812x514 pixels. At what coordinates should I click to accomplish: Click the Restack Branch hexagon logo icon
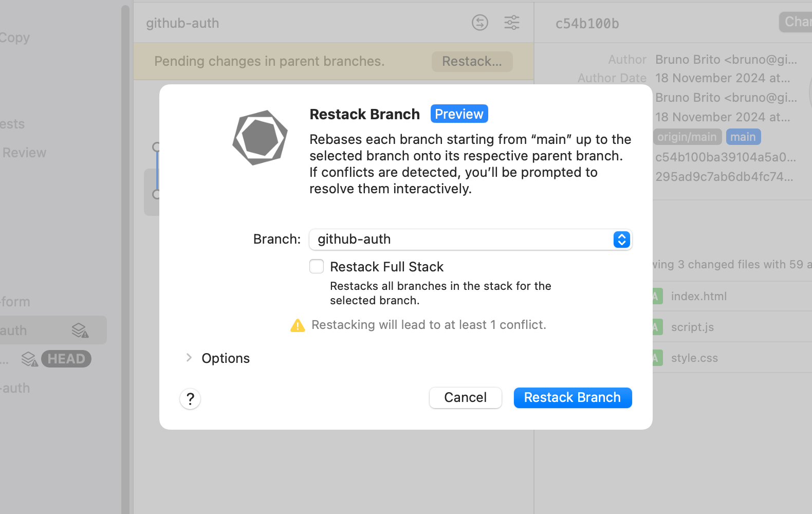click(x=260, y=138)
